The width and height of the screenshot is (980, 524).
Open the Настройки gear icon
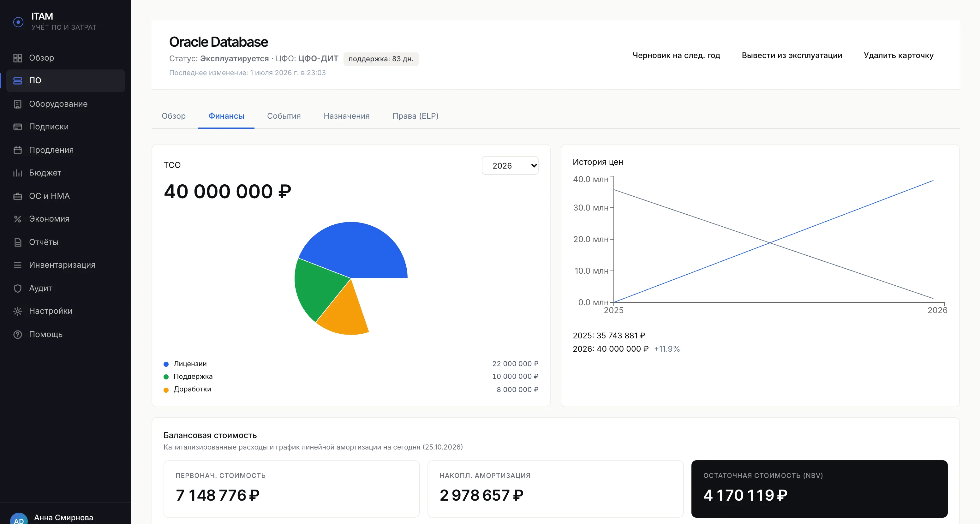[x=17, y=311]
